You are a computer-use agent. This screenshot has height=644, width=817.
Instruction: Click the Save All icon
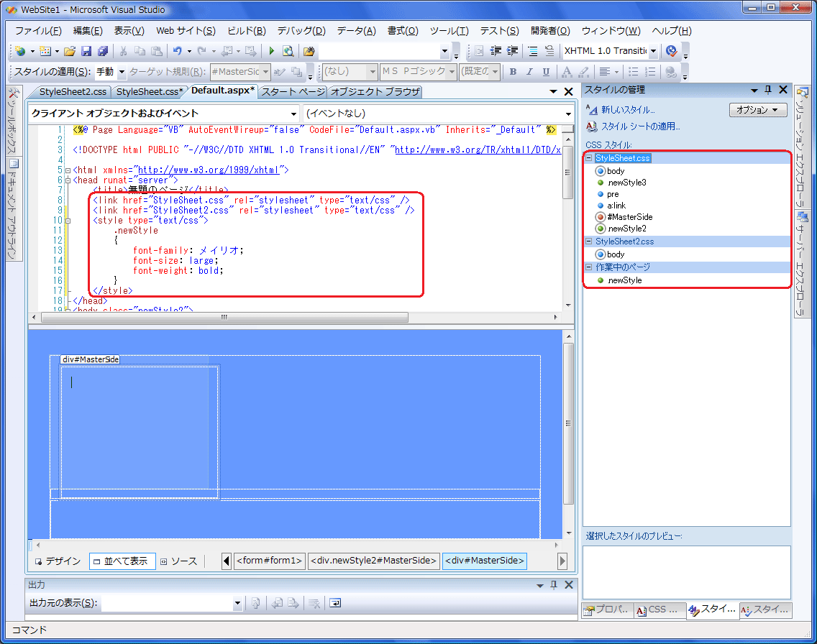(103, 50)
